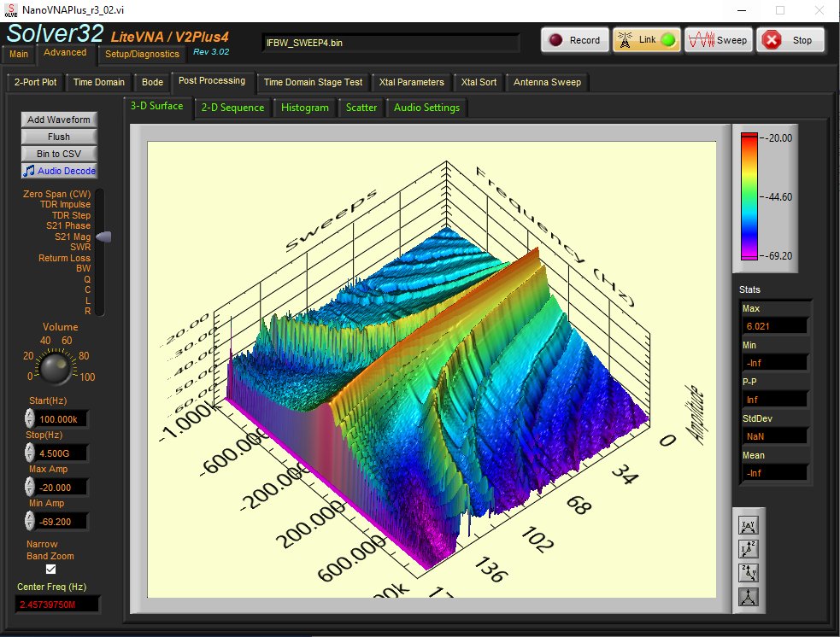This screenshot has width=840, height=637.
Task: Step the Max Amp value with its stepper
Action: click(29, 487)
